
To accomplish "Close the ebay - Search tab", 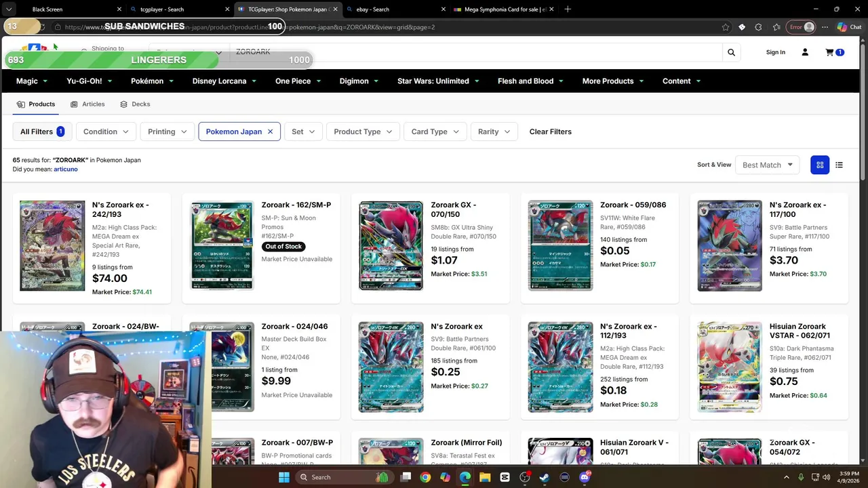I will (443, 9).
